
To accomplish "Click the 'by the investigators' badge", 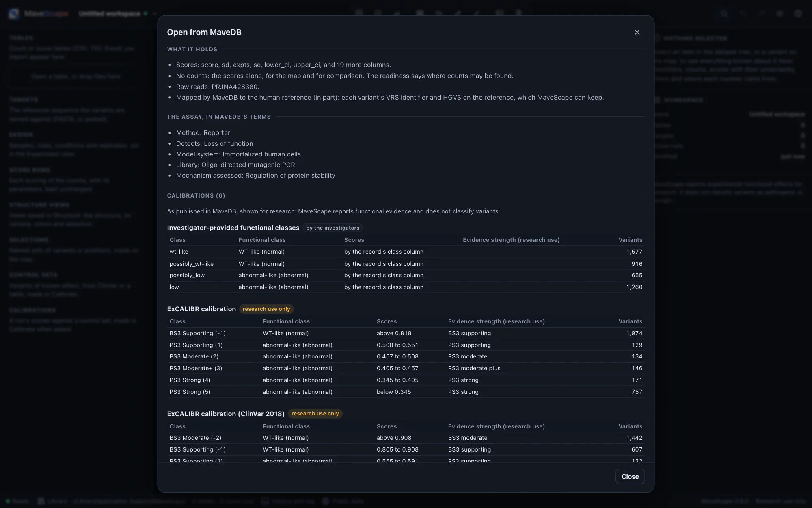I will click(x=333, y=228).
